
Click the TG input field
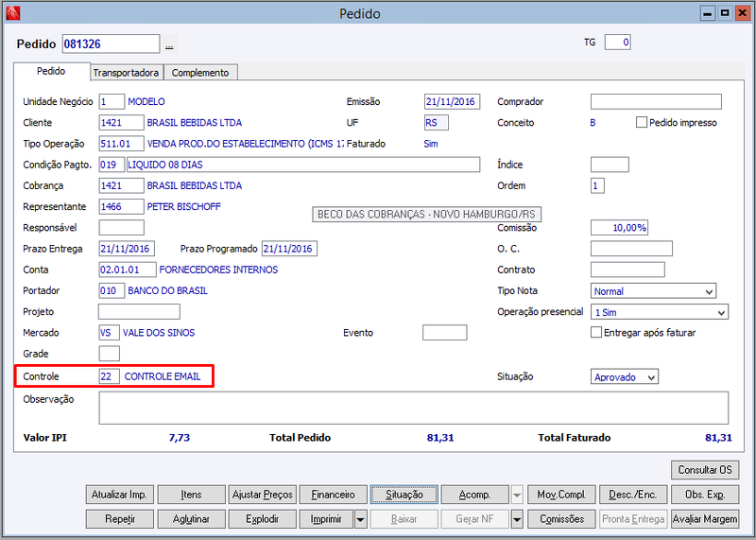[x=618, y=43]
